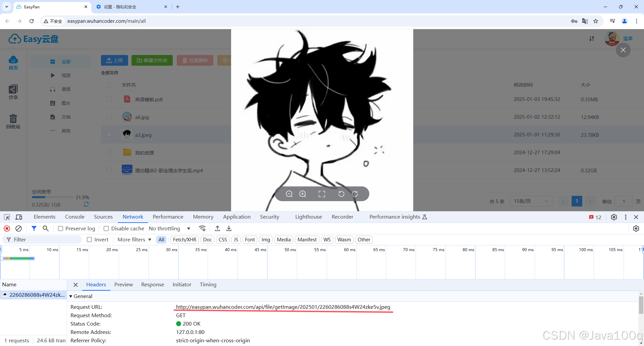644x346 pixels.
Task: Click the browser address bar URL
Action: pos(107,21)
